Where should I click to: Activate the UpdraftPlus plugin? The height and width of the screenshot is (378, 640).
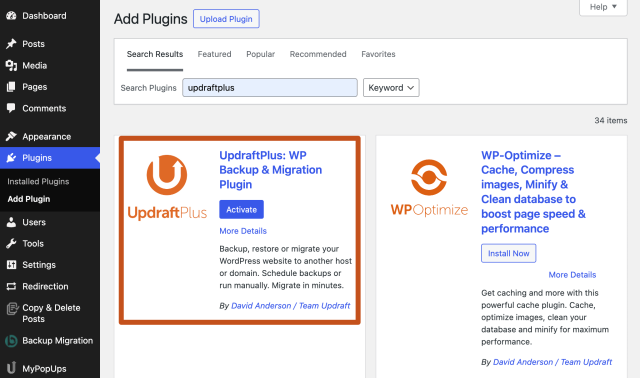tap(241, 209)
